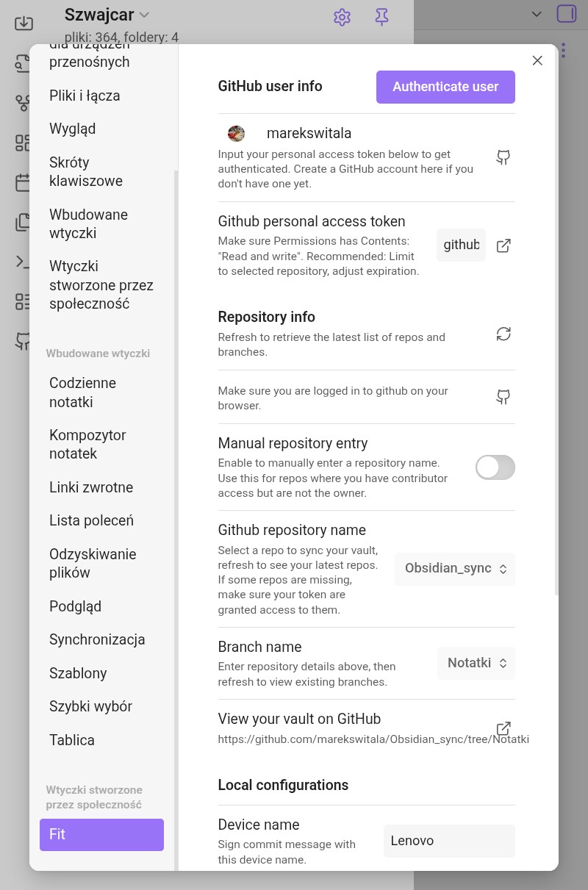Click the Device name field showing Lenovo
The width and height of the screenshot is (588, 890).
pos(449,841)
